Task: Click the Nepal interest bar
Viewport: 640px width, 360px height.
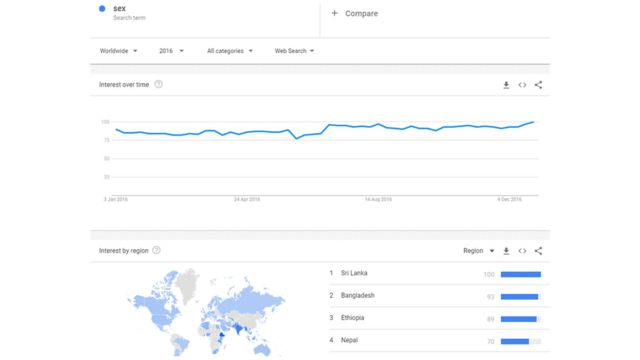Action: (520, 341)
